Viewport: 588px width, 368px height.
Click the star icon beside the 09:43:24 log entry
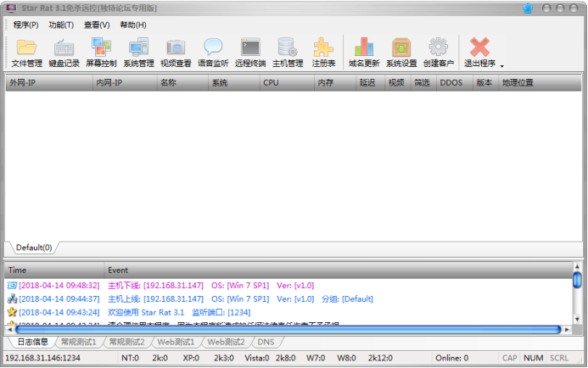pyautogui.click(x=12, y=312)
